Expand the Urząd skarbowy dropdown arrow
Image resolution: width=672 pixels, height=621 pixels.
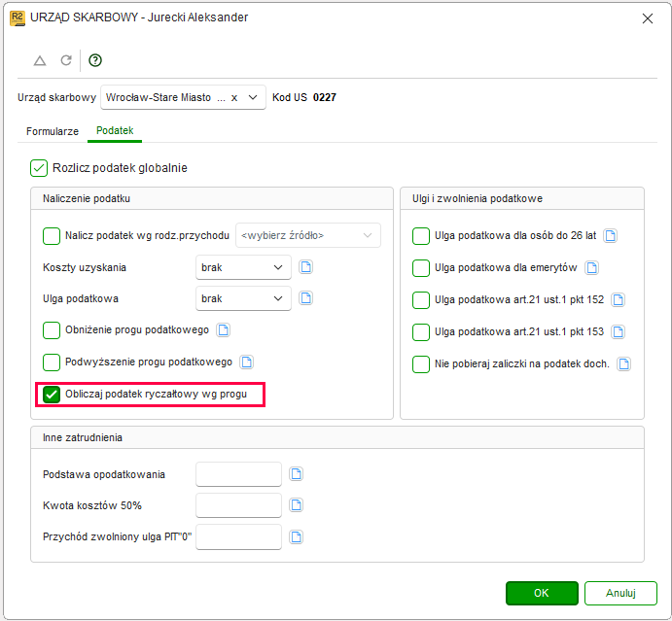click(x=253, y=97)
